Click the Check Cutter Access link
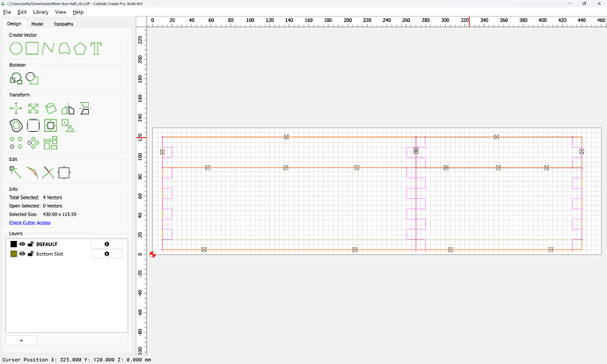The width and height of the screenshot is (607, 364). click(30, 222)
